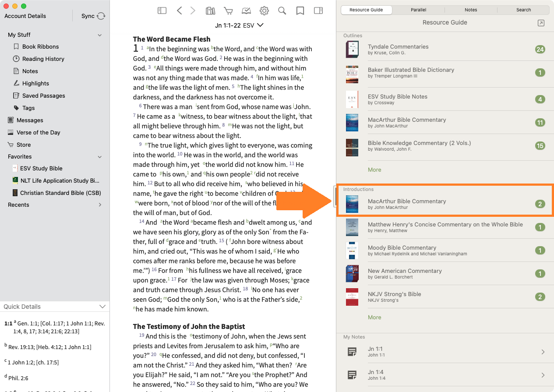Open ESV Study Bible favorite
Screen dimensions: 554x392
(41, 168)
